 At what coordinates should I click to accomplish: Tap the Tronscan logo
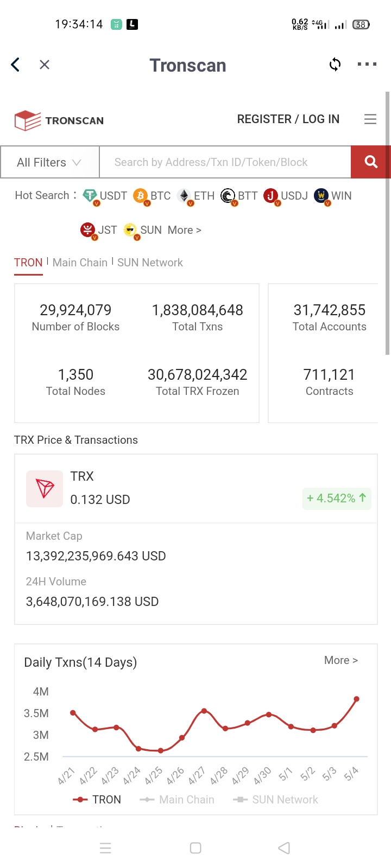click(59, 120)
